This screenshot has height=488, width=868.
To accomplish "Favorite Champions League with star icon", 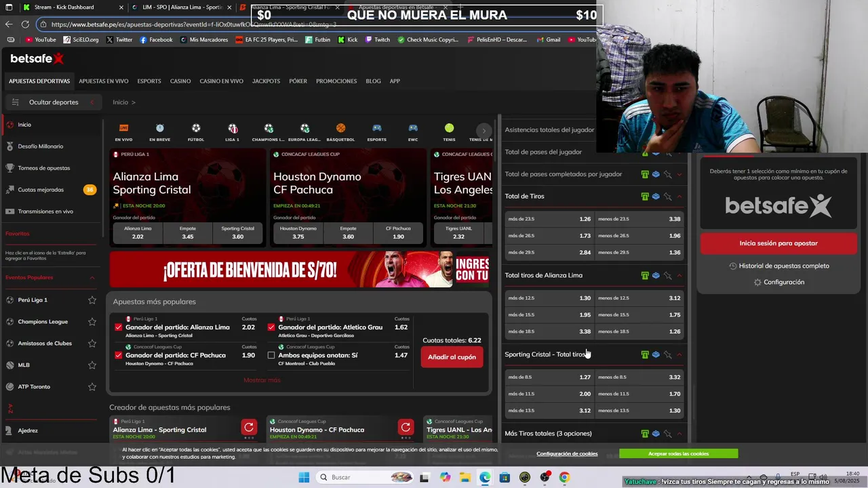I will coord(92,322).
